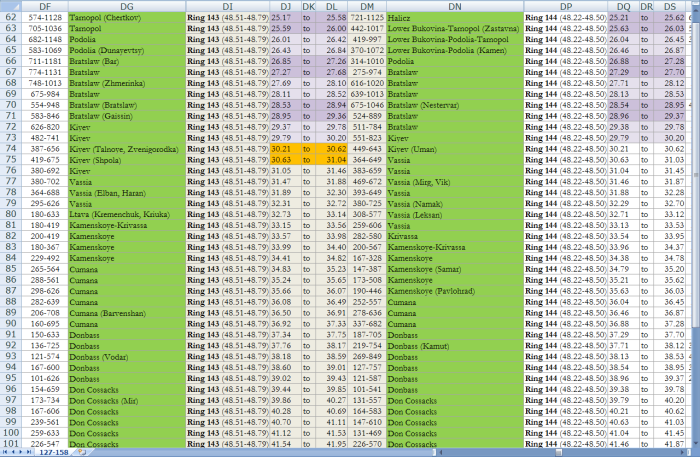Viewport: 700px width, 457px height.
Task: Click cell '721-1125' in column DM
Action: coord(367,17)
